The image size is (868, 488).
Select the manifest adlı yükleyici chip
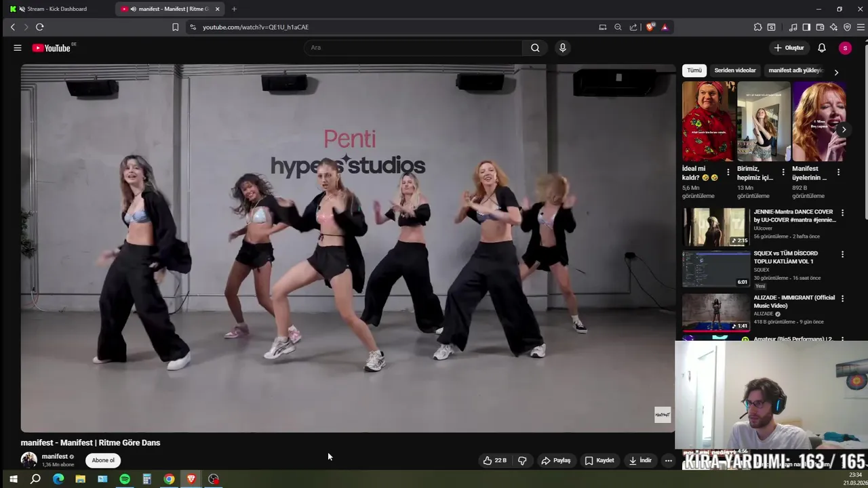pos(795,70)
